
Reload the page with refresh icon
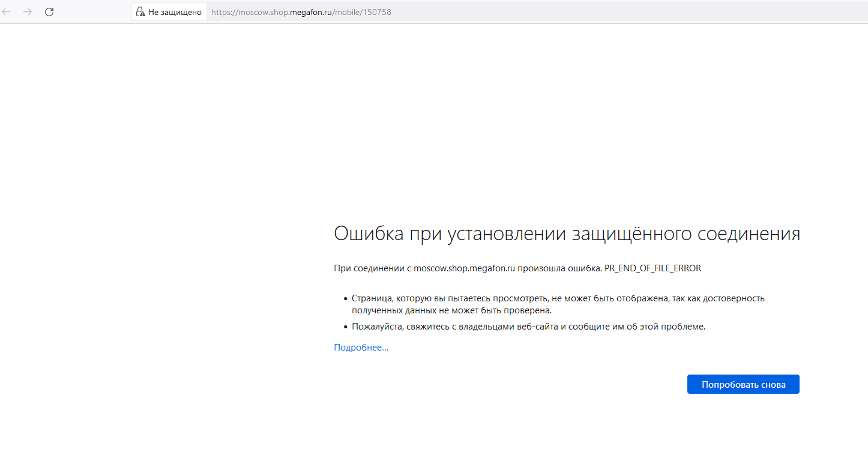(x=49, y=11)
